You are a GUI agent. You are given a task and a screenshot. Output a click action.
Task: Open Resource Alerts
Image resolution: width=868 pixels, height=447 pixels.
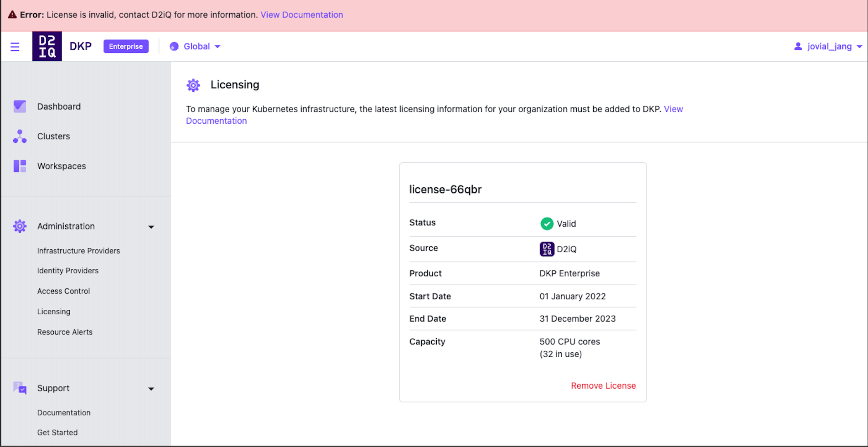click(x=64, y=332)
